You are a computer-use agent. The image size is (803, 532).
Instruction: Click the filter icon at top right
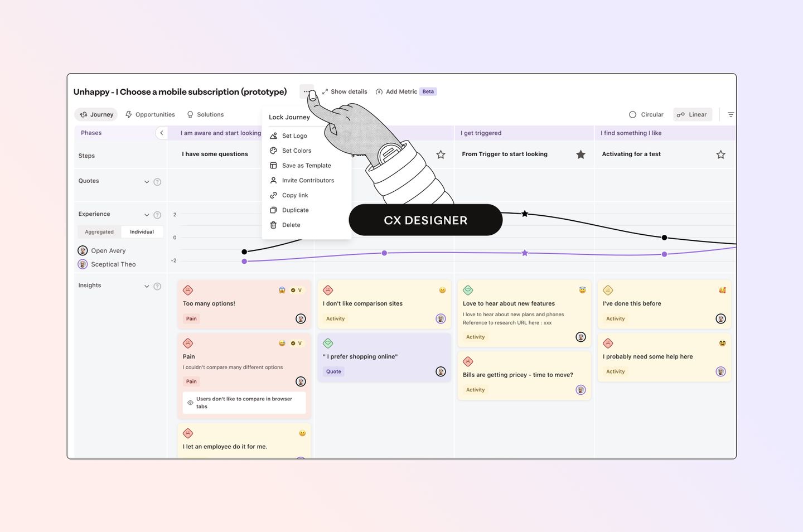pyautogui.click(x=731, y=114)
